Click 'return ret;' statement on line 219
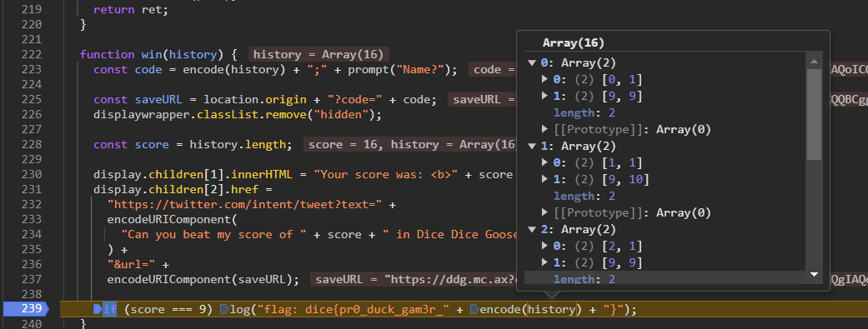868x329 pixels. [131, 9]
